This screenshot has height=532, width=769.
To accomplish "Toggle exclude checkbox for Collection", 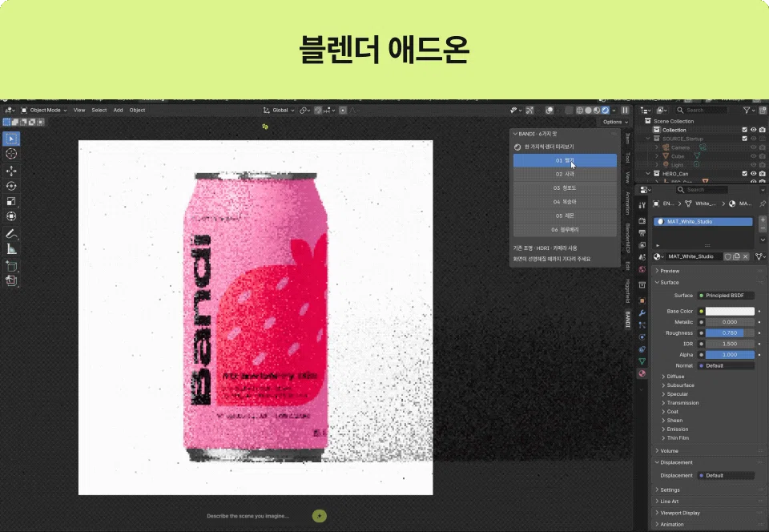I will pos(744,130).
